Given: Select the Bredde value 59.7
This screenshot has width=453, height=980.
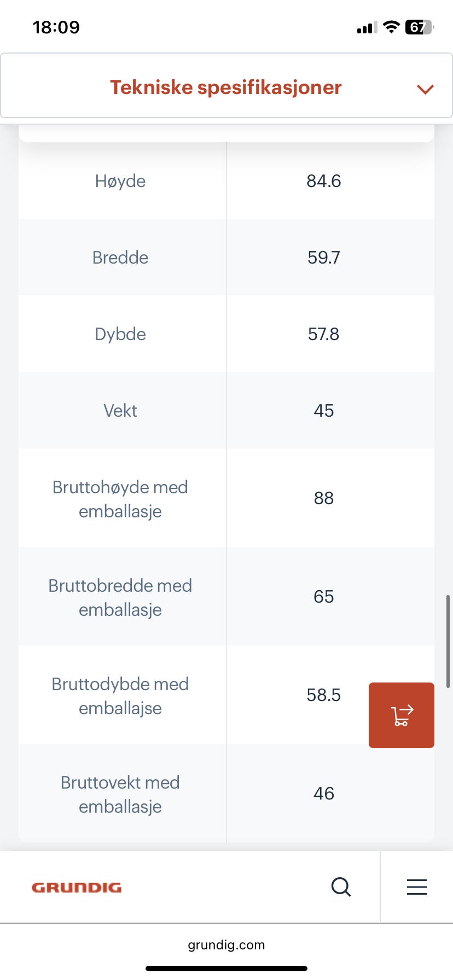Looking at the screenshot, I should [323, 258].
